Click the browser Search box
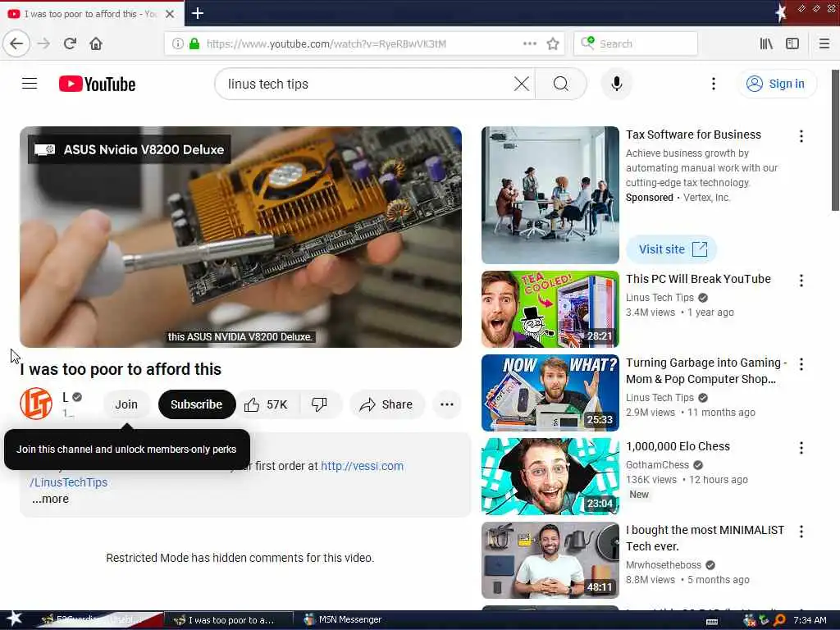Screen dimensions: 840x630 636,43
